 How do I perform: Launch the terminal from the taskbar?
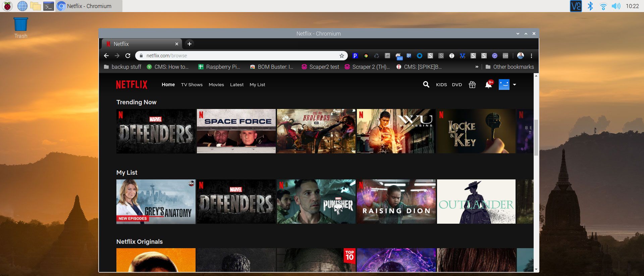coord(48,6)
